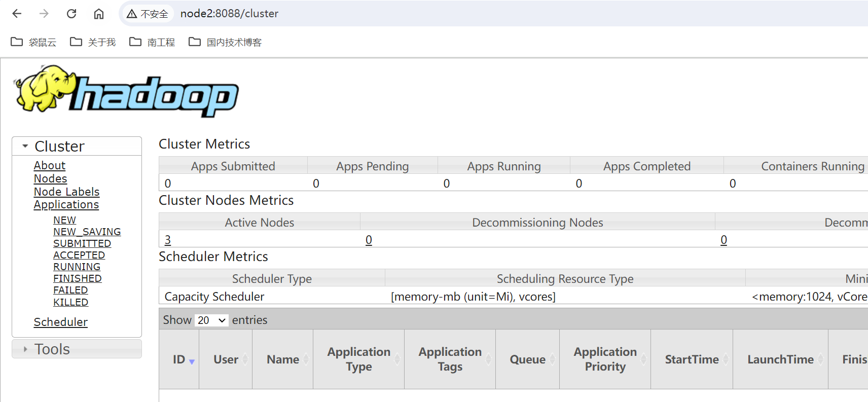The height and width of the screenshot is (402, 868).
Task: Open the About link
Action: pos(50,165)
